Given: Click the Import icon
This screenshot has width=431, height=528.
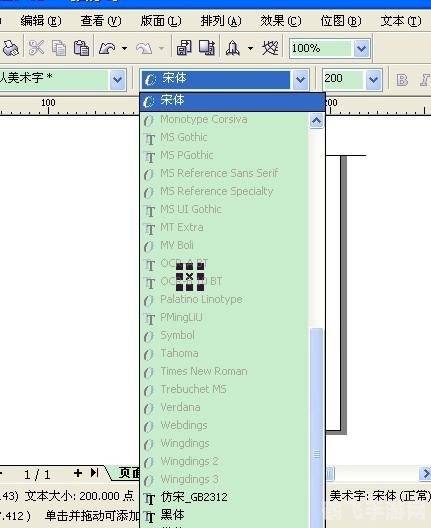Looking at the screenshot, I should pos(184,48).
